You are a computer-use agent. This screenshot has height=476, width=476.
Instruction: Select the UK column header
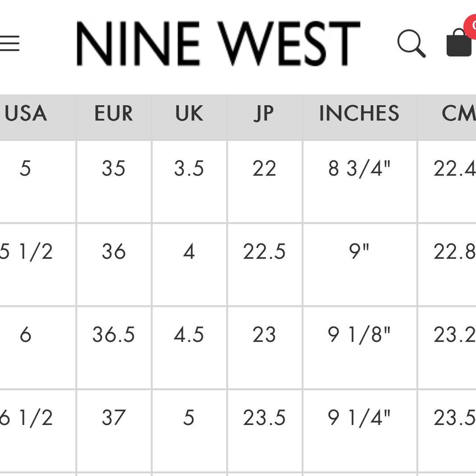pos(189,113)
